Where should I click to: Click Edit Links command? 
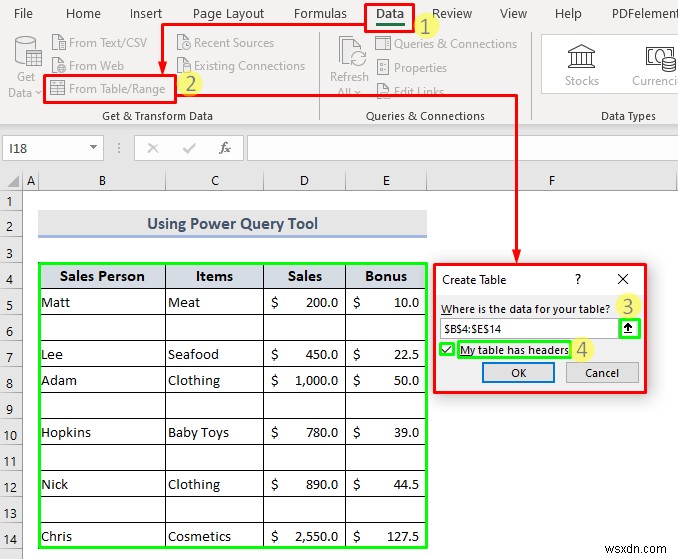click(x=410, y=90)
